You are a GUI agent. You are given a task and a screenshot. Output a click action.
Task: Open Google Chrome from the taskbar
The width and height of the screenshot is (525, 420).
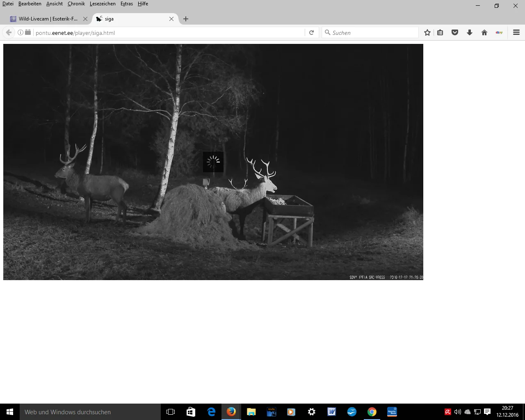tap(372, 412)
